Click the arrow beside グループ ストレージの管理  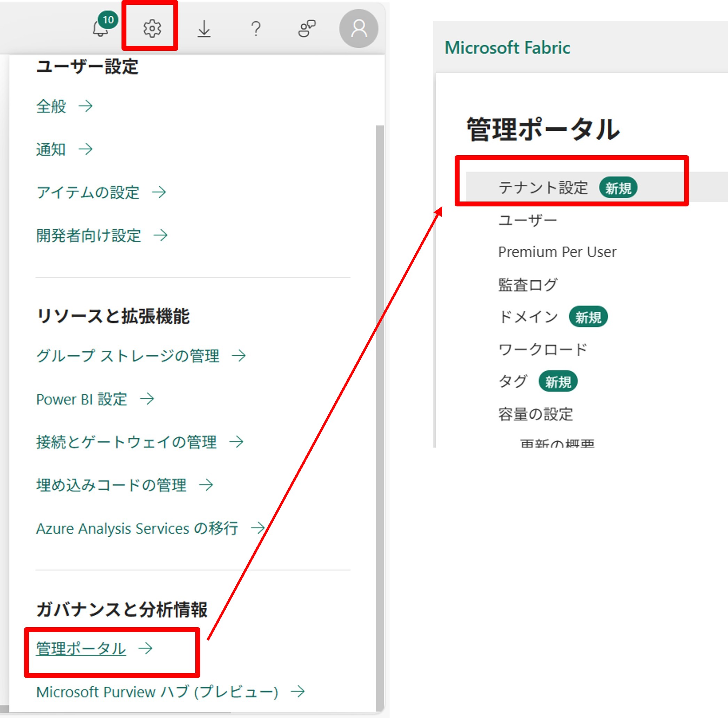click(239, 356)
